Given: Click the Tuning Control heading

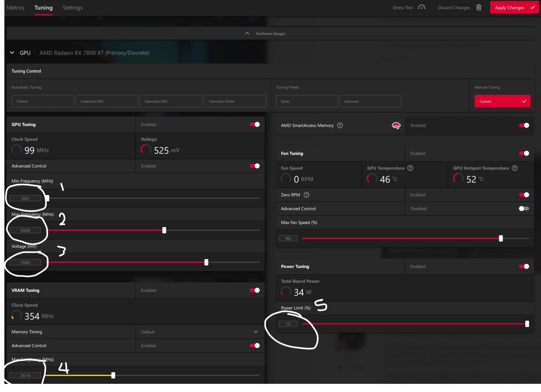Looking at the screenshot, I should coord(26,71).
